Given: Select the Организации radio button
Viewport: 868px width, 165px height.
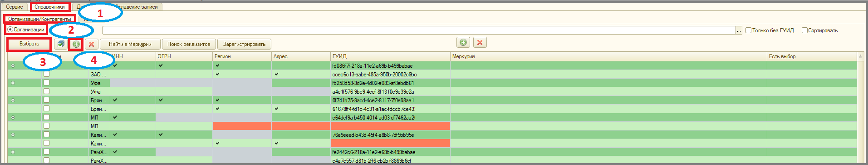Looking at the screenshot, I should click(10, 30).
